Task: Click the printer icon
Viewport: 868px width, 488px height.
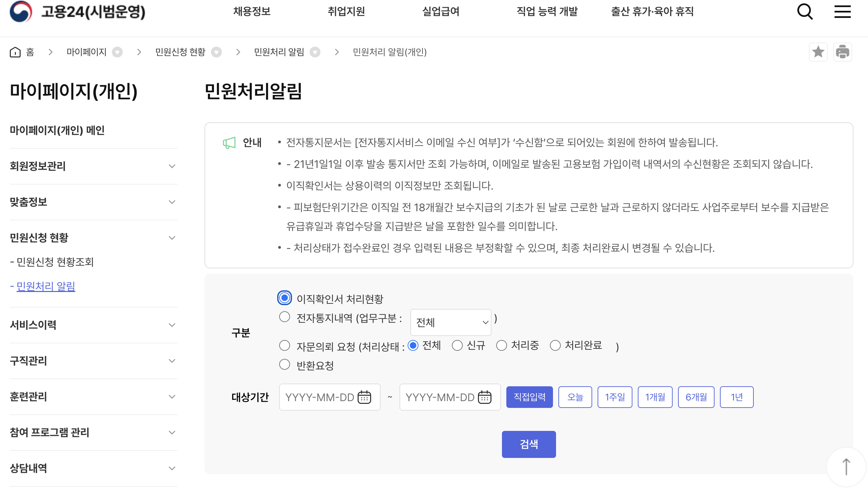Action: pyautogui.click(x=842, y=52)
